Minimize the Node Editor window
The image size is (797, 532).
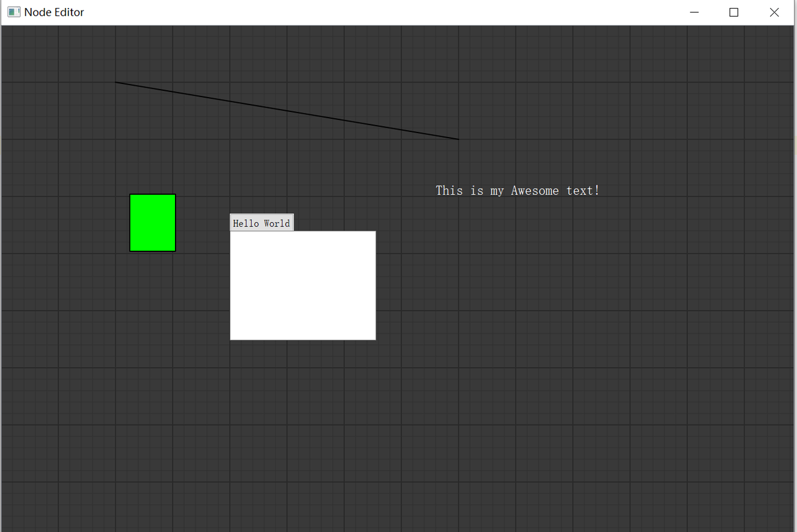click(x=694, y=12)
